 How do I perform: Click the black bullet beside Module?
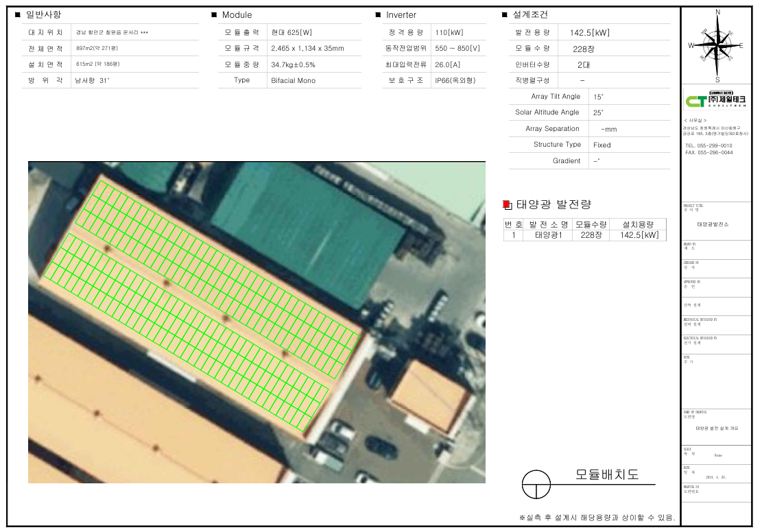click(x=214, y=14)
